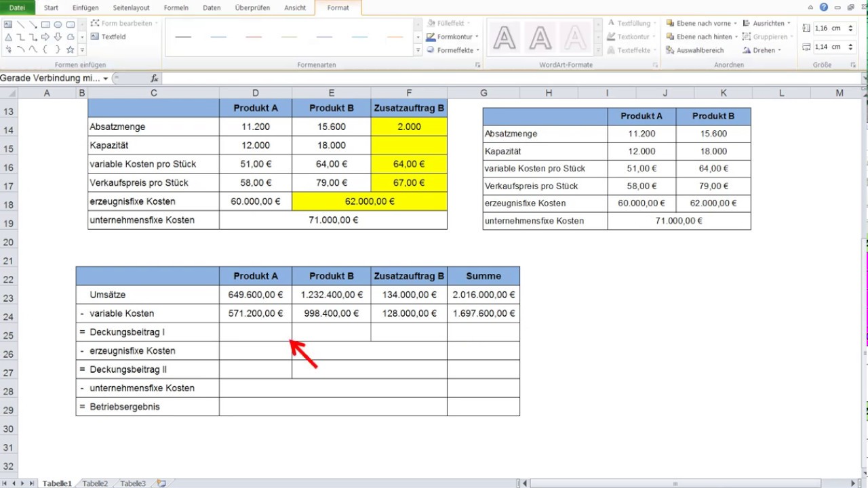Select the ellipse shape
868x488 pixels.
click(57, 24)
